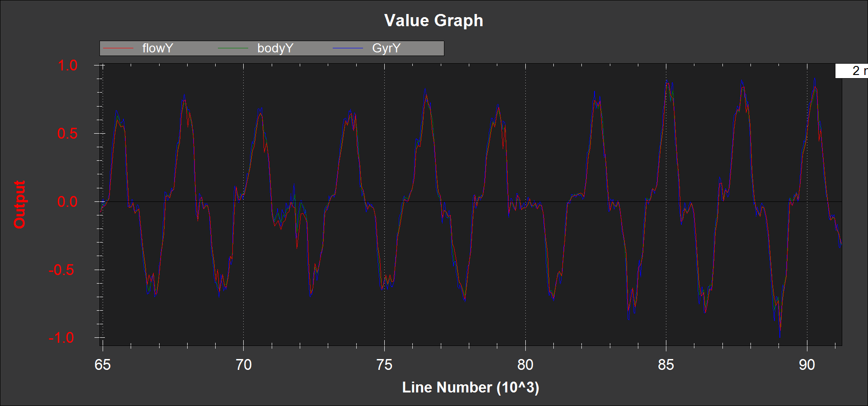Click the red Output axis label
Screen dimensions: 868x406
point(19,205)
